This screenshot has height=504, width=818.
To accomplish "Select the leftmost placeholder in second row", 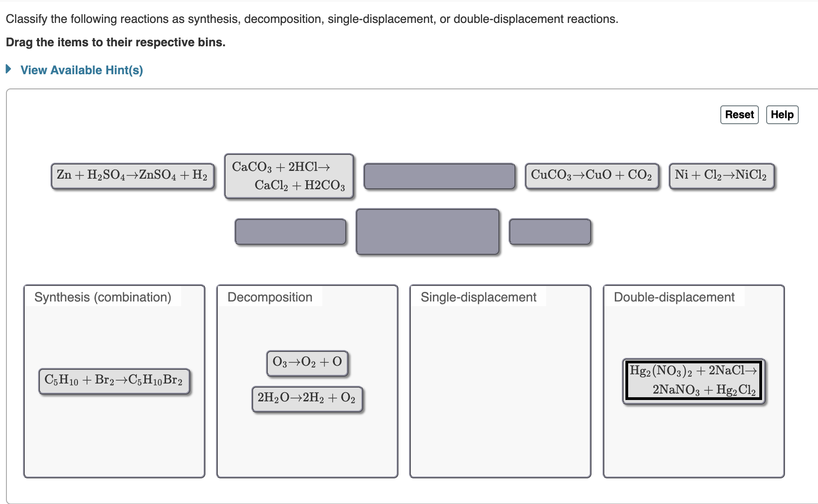I will pyautogui.click(x=290, y=232).
